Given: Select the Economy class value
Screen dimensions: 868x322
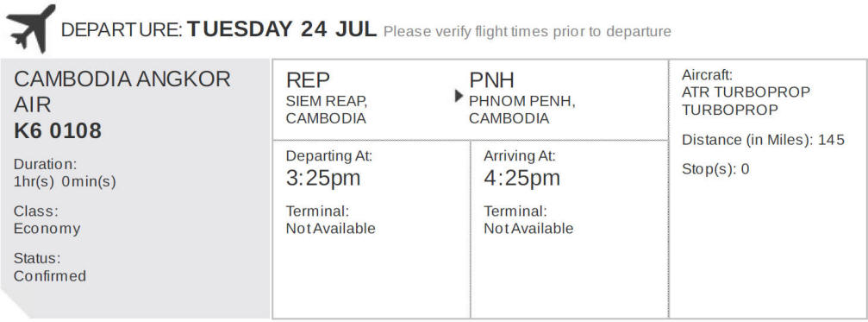Looking at the screenshot, I should (x=47, y=229).
